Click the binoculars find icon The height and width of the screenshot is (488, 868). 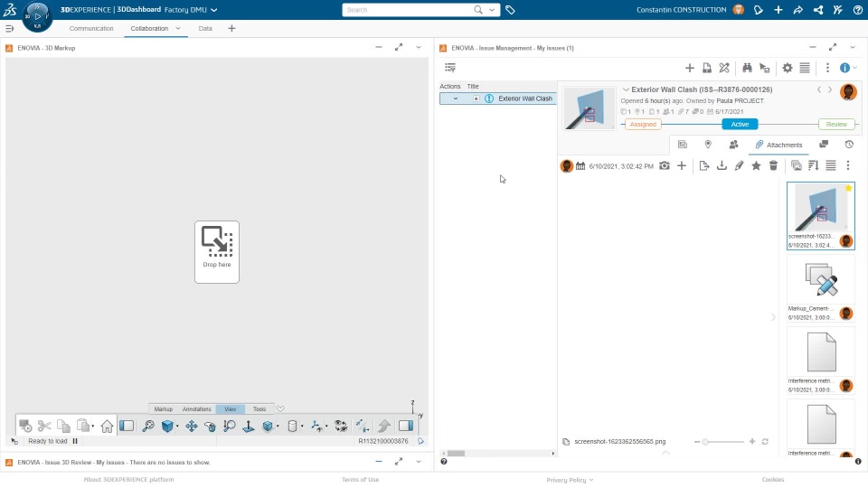[747, 68]
